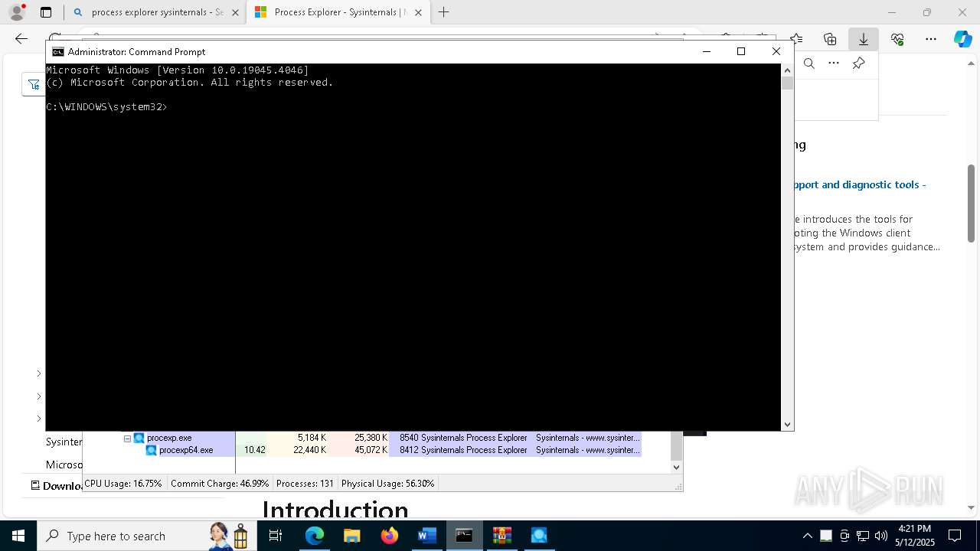Open Edge tab actions menu icon
The width and height of the screenshot is (980, 551).
(x=46, y=12)
